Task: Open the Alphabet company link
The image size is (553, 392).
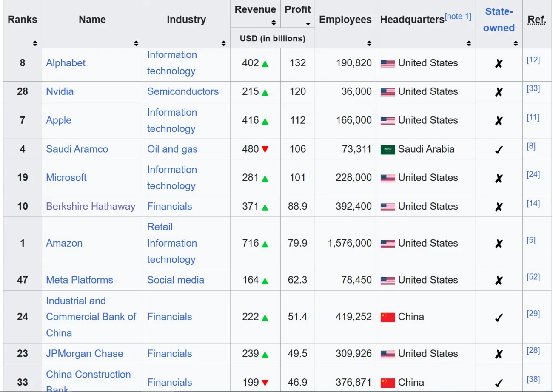Action: 66,63
